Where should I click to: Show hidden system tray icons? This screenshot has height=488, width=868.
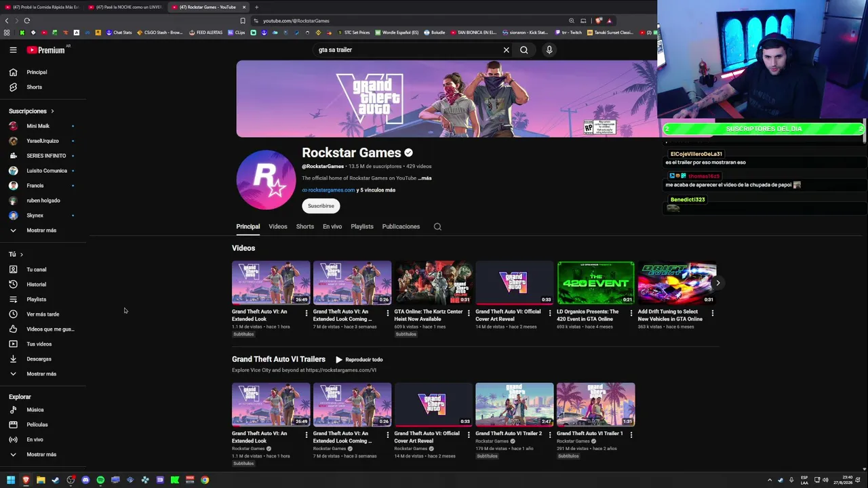click(770, 480)
